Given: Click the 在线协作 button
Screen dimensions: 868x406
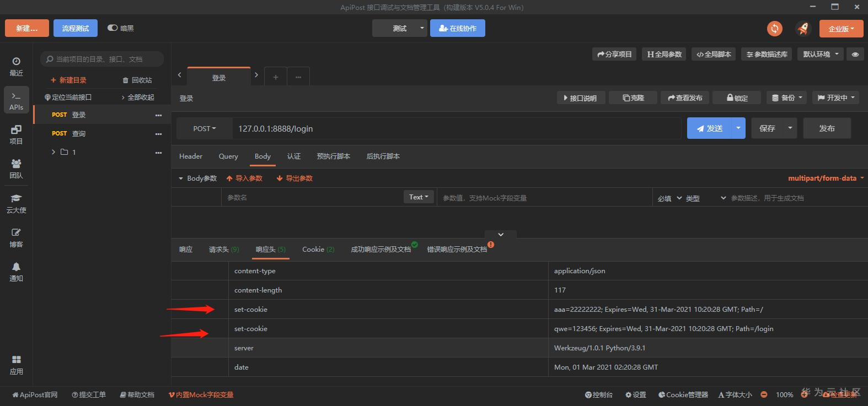Looking at the screenshot, I should point(458,28).
